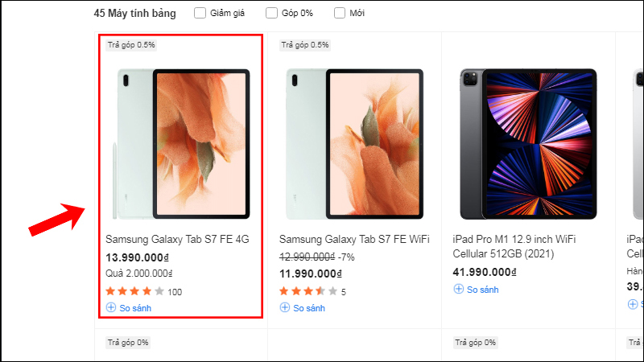Click compare plus icon under Tab S7 FE 4G
The image size is (644, 362).
pyautogui.click(x=111, y=308)
